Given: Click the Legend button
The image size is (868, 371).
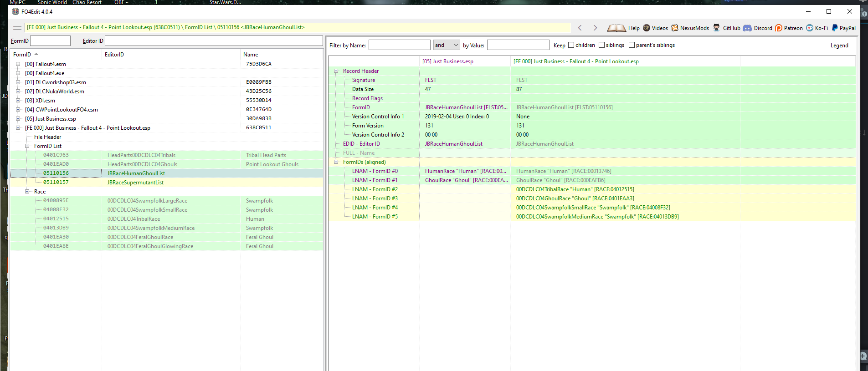Looking at the screenshot, I should (x=839, y=46).
